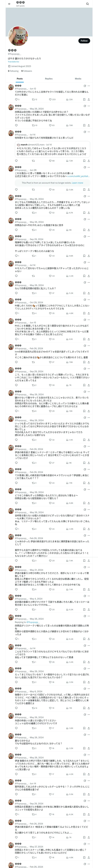Like the May 4, 2024 post
The height and width of the screenshot is (868, 98).
[x=50, y=610]
